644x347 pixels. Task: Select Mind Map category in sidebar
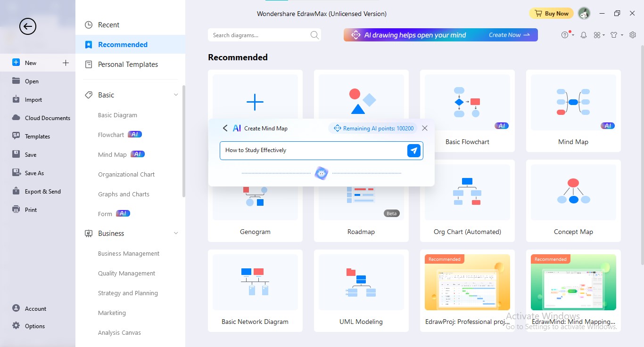[112, 154]
